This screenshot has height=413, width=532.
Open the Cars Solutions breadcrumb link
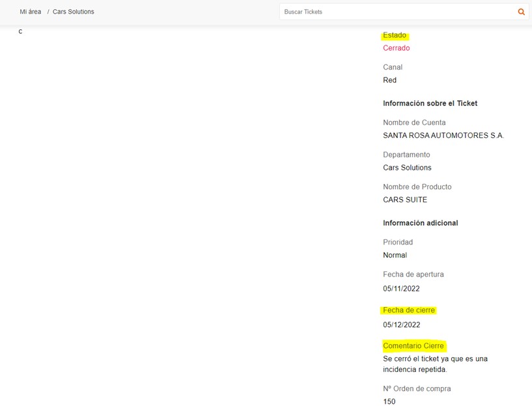click(x=74, y=12)
